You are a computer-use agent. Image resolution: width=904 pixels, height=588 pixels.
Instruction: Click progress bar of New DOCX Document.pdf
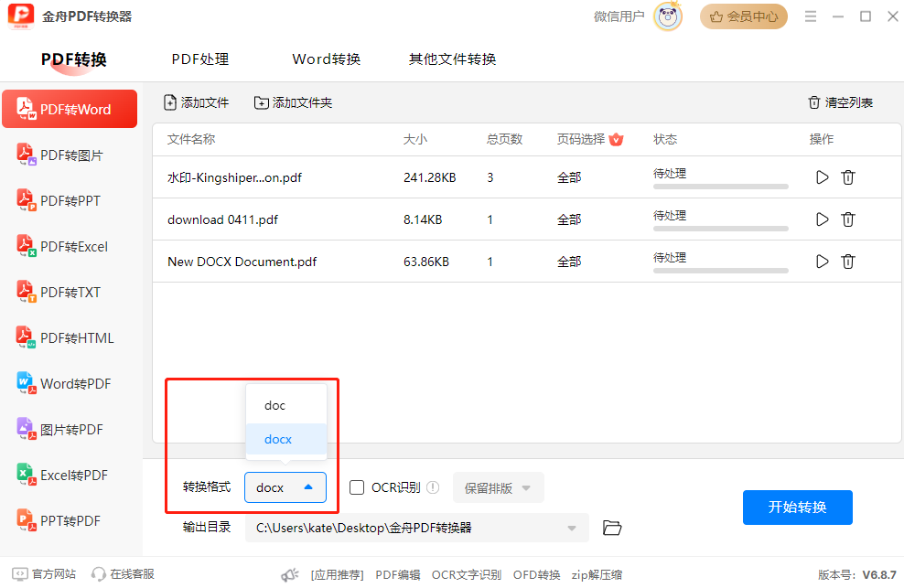click(721, 271)
